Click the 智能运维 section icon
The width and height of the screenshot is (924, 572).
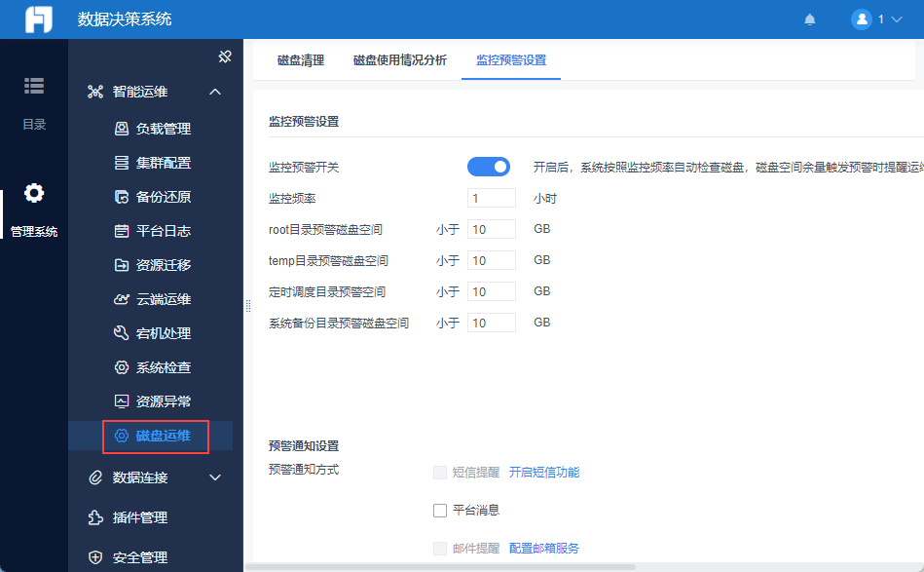[94, 92]
